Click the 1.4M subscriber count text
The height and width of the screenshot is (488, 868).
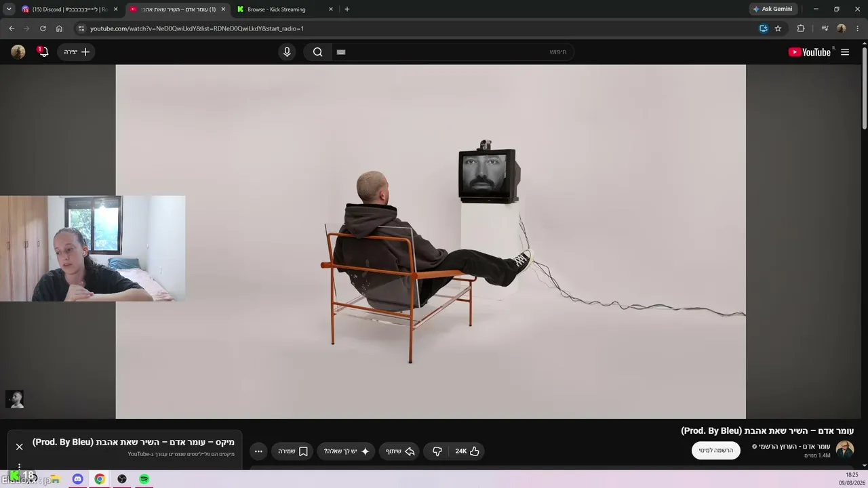(817, 455)
